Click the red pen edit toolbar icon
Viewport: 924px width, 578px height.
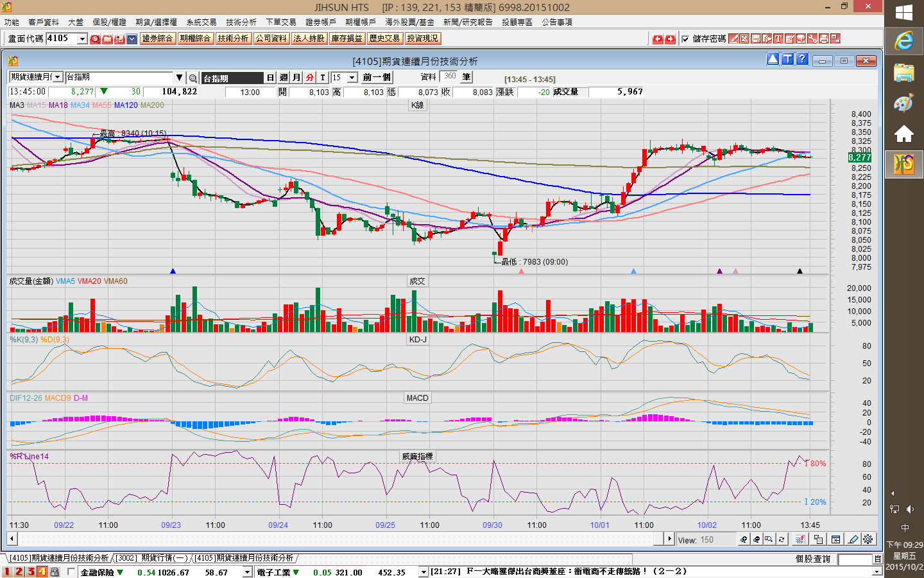coord(733,39)
